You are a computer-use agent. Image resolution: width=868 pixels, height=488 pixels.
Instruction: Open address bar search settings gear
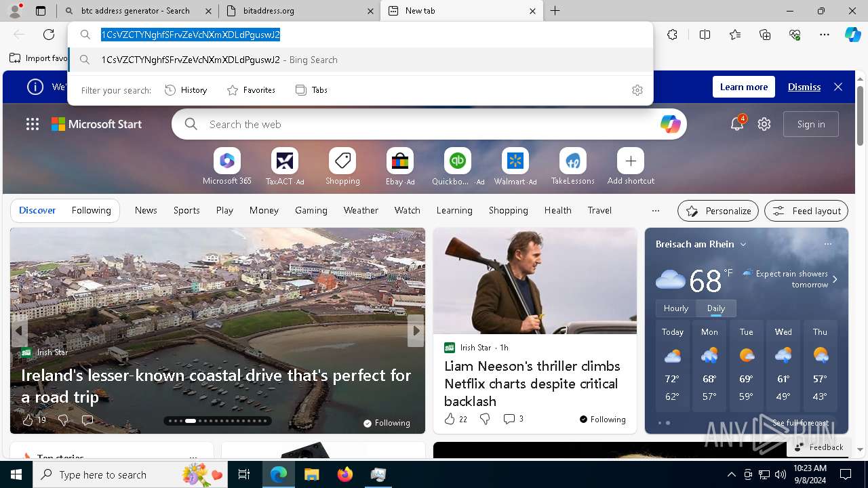(637, 90)
